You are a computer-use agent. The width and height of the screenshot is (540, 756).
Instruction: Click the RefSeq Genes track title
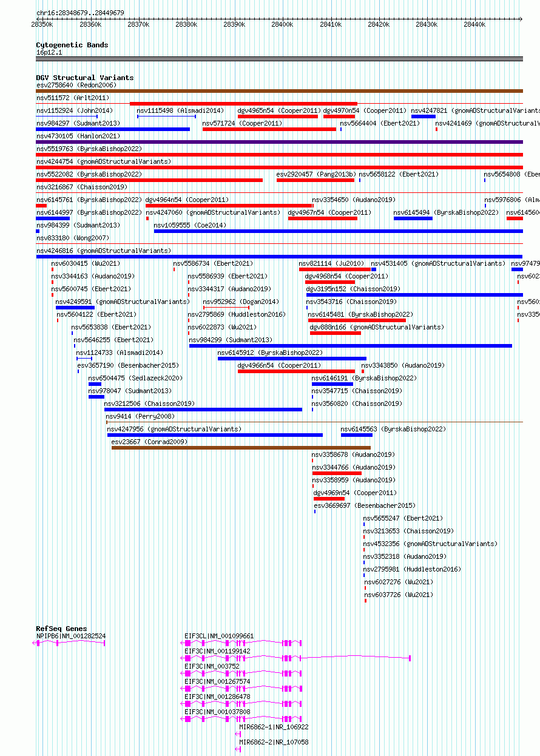pyautogui.click(x=61, y=629)
